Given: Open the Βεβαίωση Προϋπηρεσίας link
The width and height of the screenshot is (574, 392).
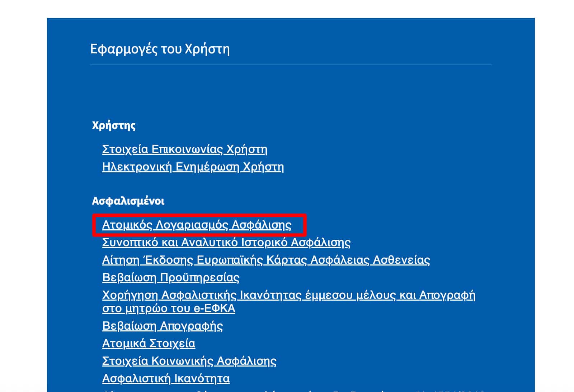Looking at the screenshot, I should (170, 278).
